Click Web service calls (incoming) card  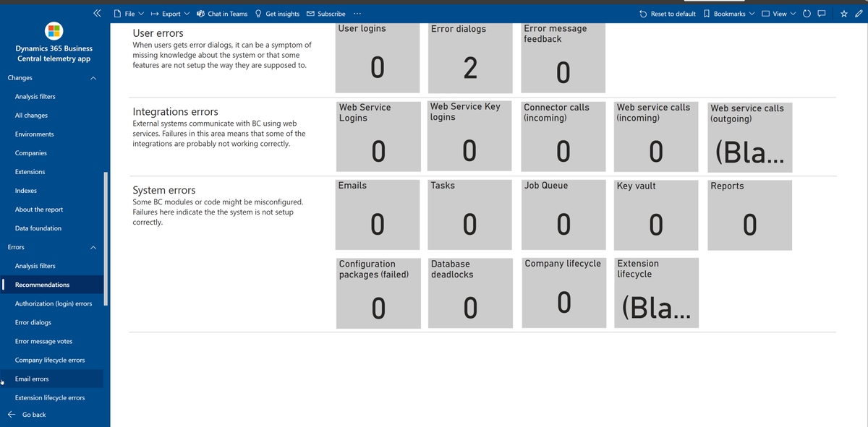[x=657, y=137]
